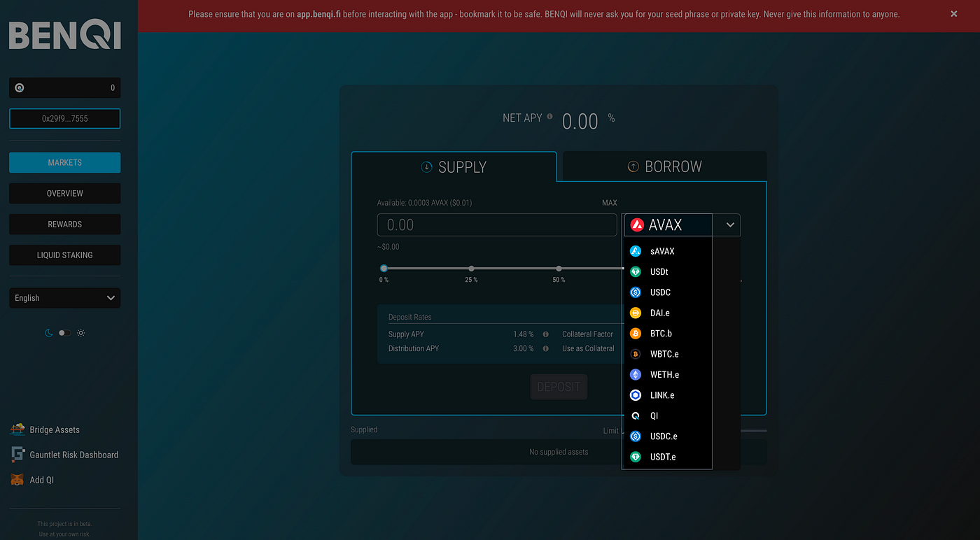
Task: Expand the AVAX asset selector arrow
Action: tap(730, 225)
